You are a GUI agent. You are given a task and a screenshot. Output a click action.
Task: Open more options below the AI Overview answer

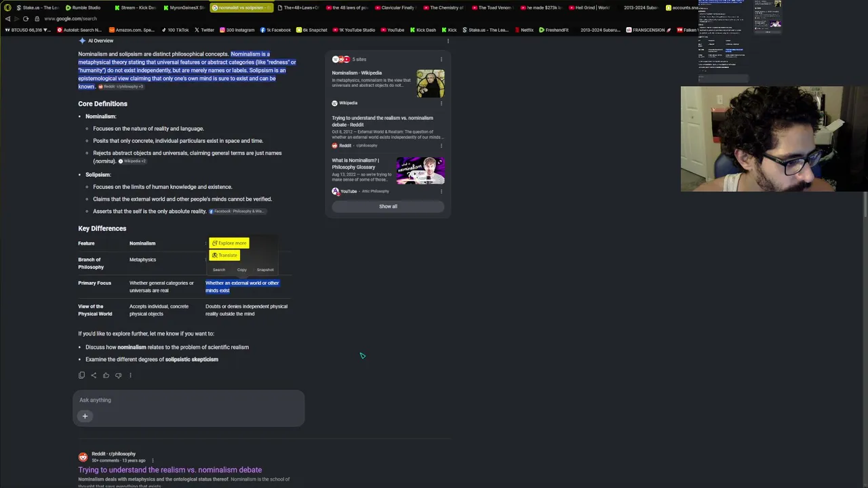pyautogui.click(x=130, y=375)
